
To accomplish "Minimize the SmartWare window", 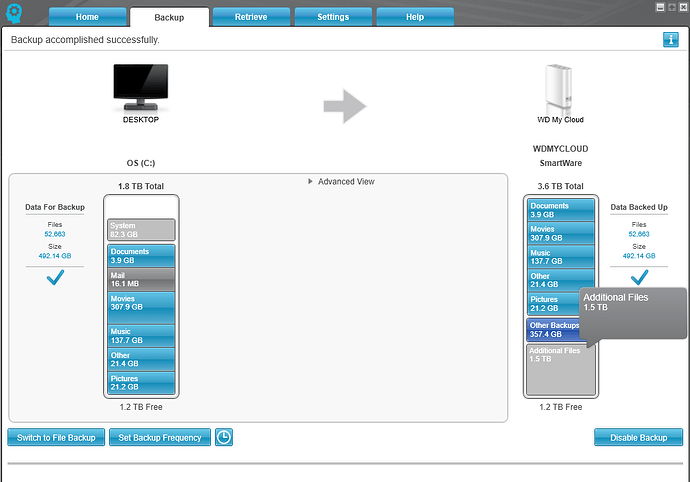I will 660,7.
